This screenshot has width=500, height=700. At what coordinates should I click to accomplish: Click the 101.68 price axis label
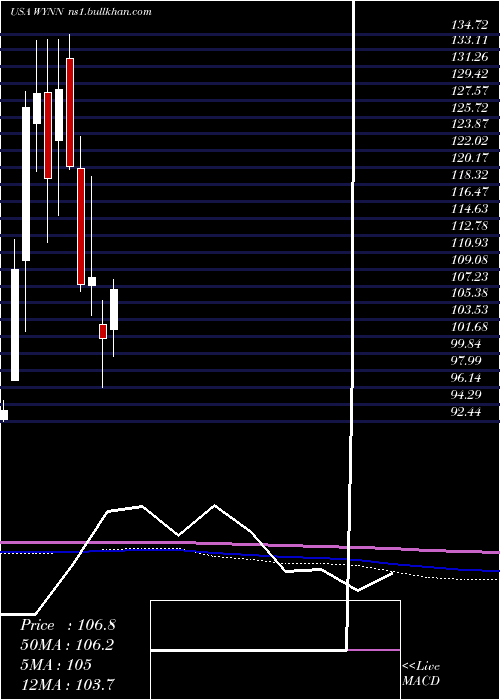[470, 327]
